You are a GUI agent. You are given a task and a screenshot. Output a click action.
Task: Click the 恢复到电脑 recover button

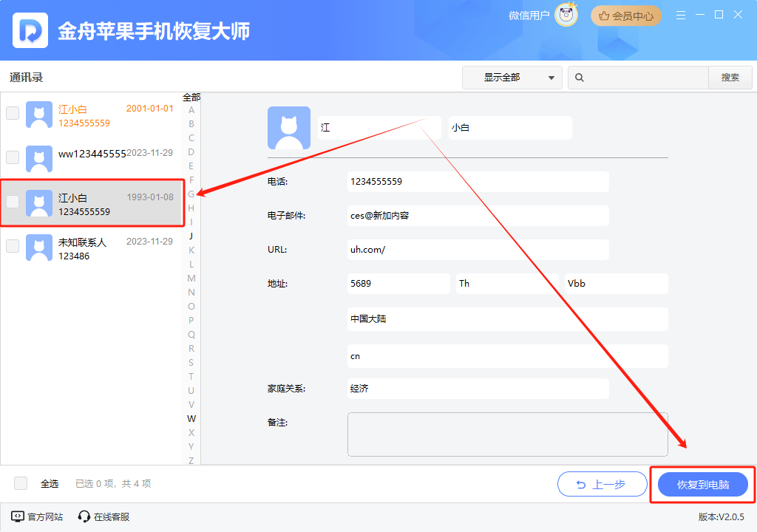(x=703, y=484)
